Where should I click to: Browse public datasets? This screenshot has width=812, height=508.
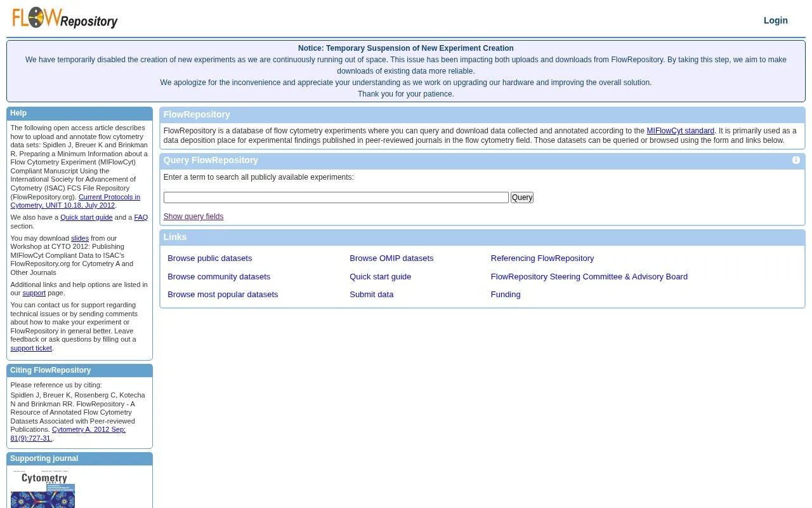pos(209,258)
